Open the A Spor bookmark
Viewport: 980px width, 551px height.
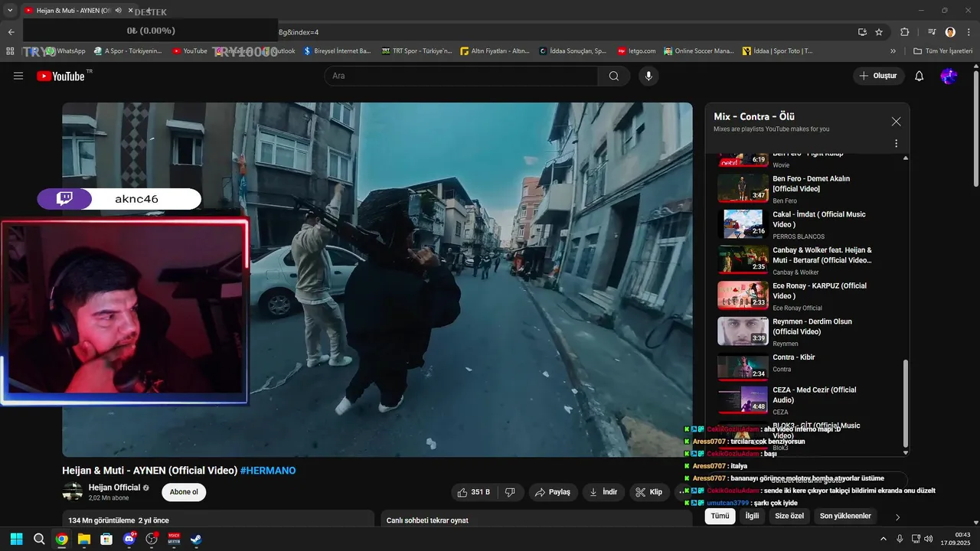128,51
